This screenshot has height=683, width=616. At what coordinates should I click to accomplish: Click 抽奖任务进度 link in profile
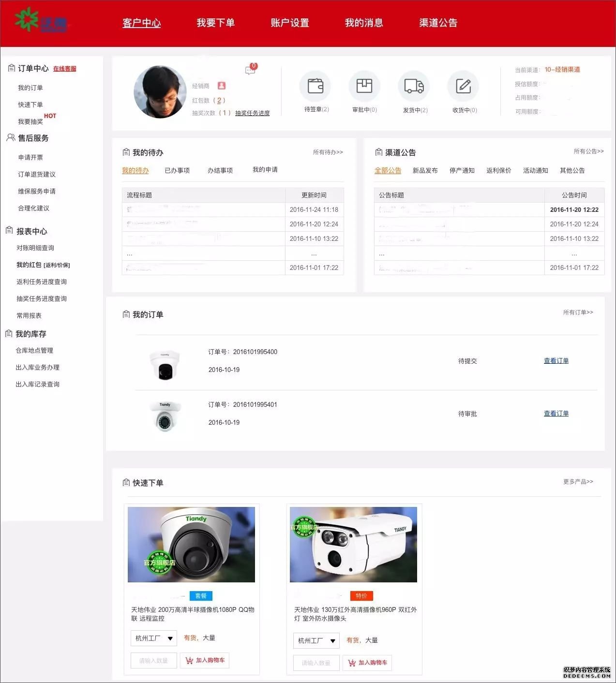coord(252,113)
